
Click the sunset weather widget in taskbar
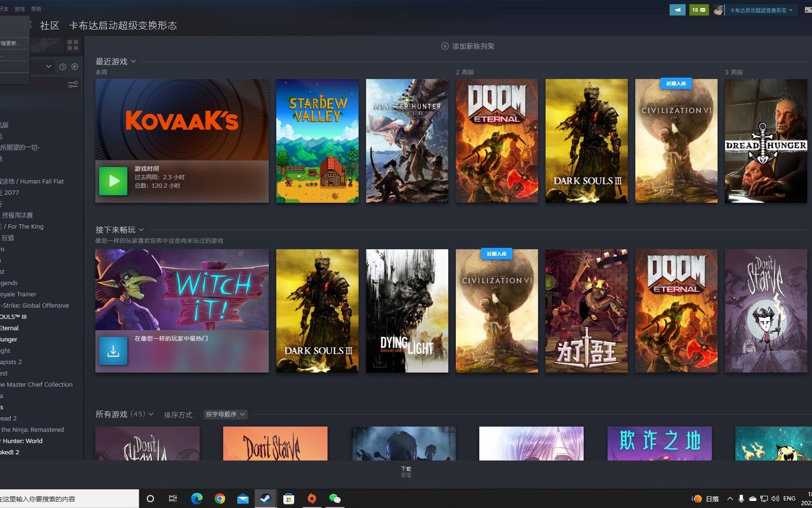[x=705, y=499]
